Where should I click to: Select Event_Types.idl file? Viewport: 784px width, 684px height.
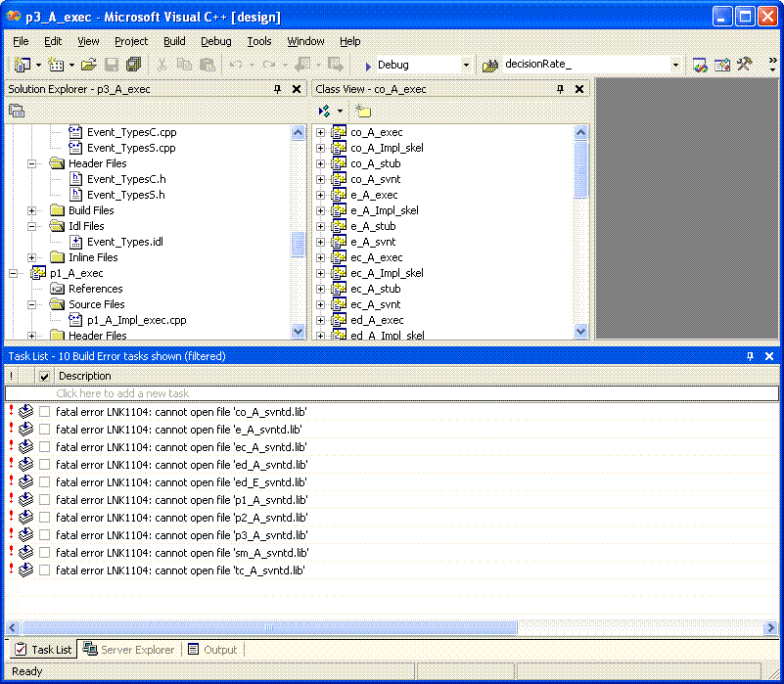tap(125, 242)
